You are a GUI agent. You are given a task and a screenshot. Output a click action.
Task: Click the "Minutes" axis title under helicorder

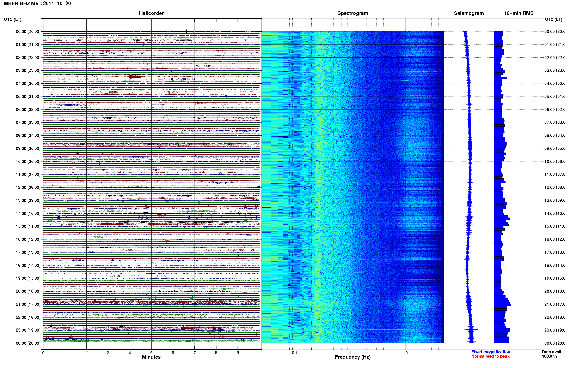click(x=151, y=357)
